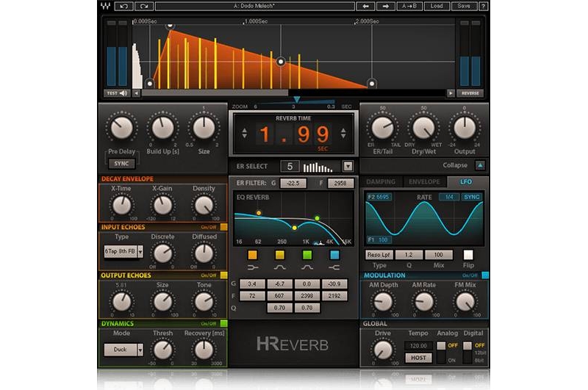Toggle Dynamics On/Off

coord(224,323)
